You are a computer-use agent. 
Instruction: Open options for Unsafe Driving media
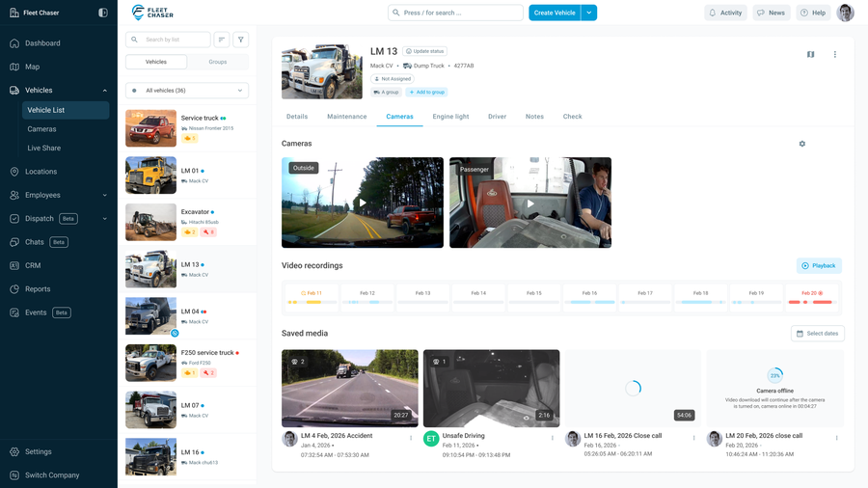[553, 438]
